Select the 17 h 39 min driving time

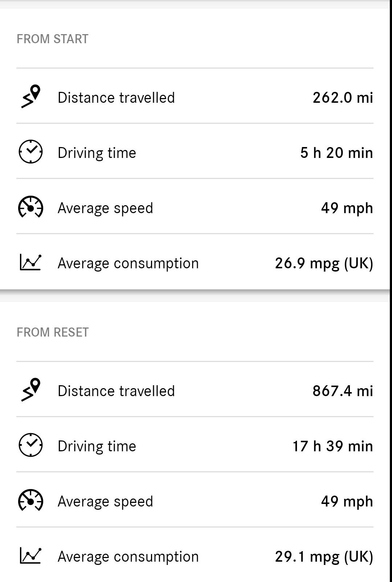[x=333, y=446]
